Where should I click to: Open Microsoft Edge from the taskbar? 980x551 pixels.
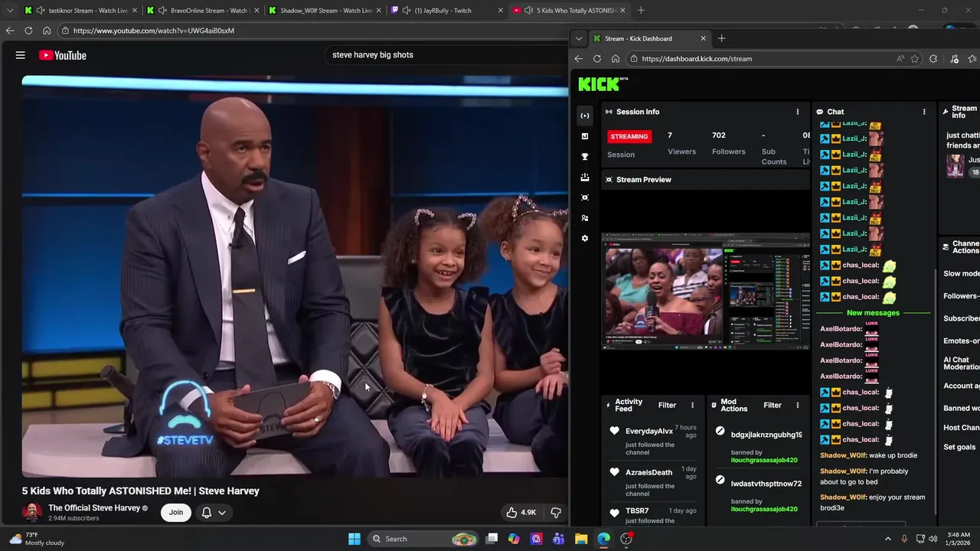click(x=603, y=539)
